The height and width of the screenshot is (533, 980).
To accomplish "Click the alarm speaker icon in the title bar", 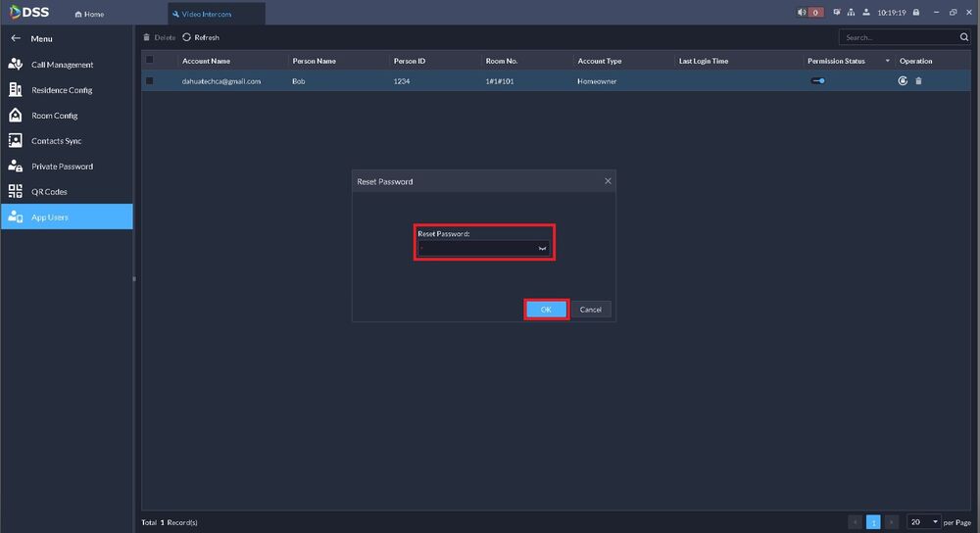I will click(803, 13).
